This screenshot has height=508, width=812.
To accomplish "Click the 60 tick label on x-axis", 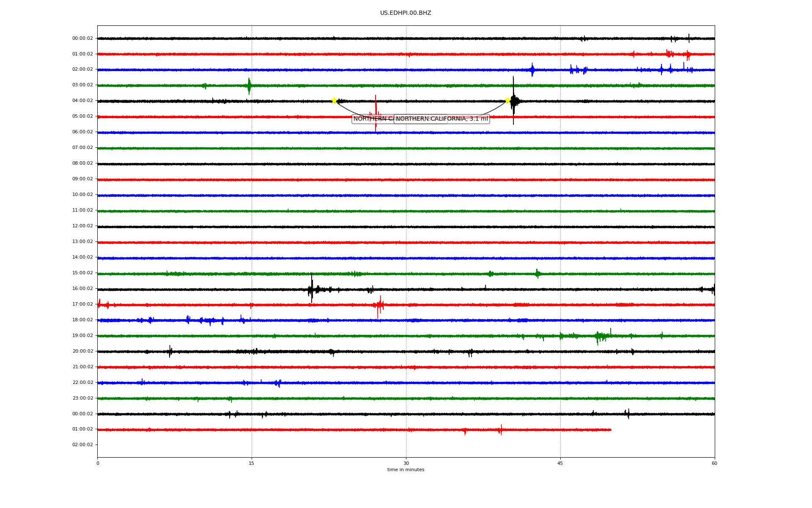I will point(714,463).
